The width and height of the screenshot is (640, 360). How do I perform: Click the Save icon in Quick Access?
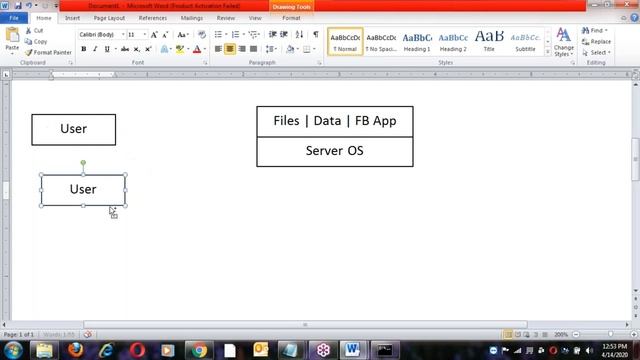(x=18, y=6)
